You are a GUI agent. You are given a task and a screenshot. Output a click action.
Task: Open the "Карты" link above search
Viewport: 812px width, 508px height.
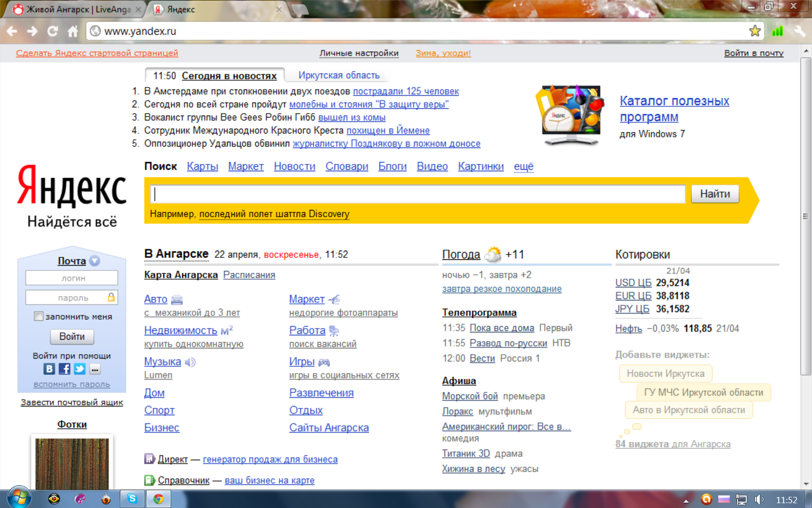point(203,166)
